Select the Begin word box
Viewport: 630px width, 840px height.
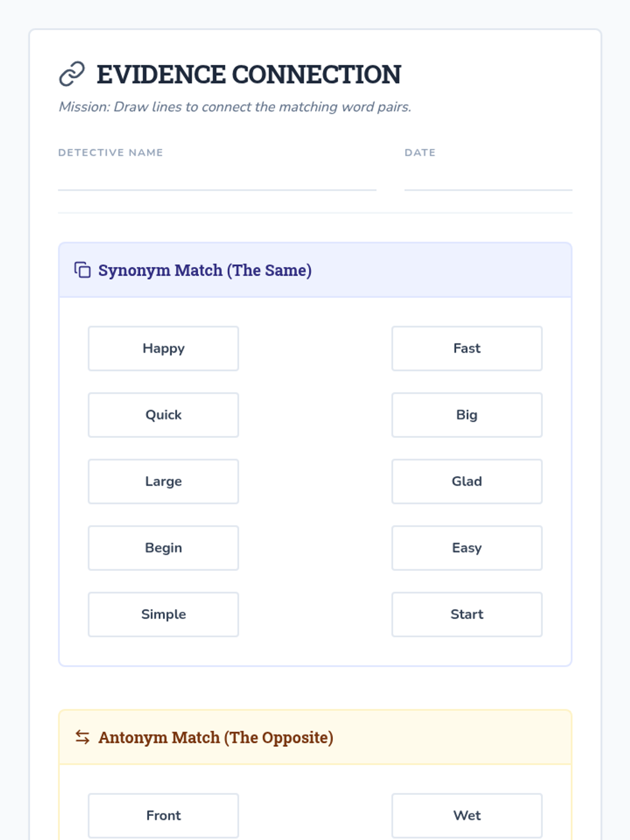(x=163, y=548)
